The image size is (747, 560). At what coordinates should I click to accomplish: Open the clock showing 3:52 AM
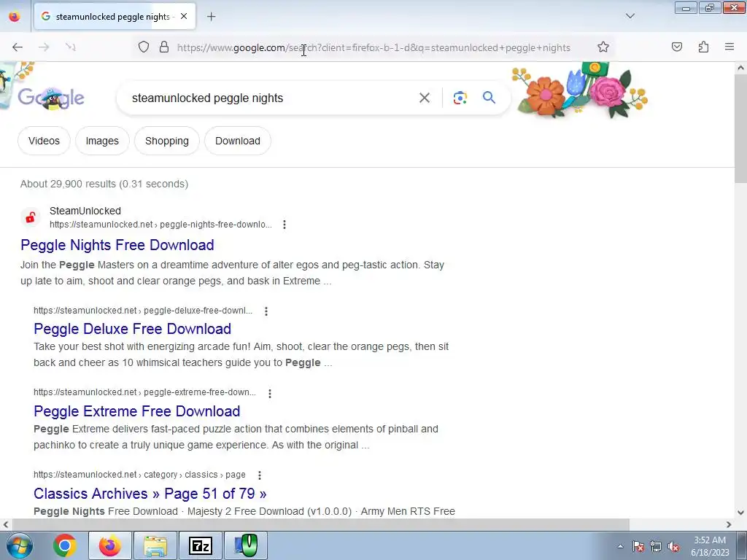(x=710, y=546)
